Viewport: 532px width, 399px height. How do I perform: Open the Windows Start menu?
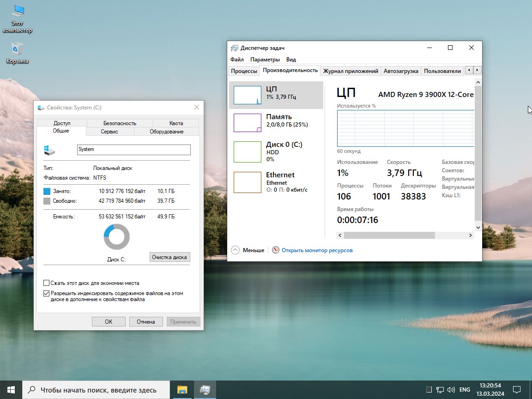tap(11, 390)
